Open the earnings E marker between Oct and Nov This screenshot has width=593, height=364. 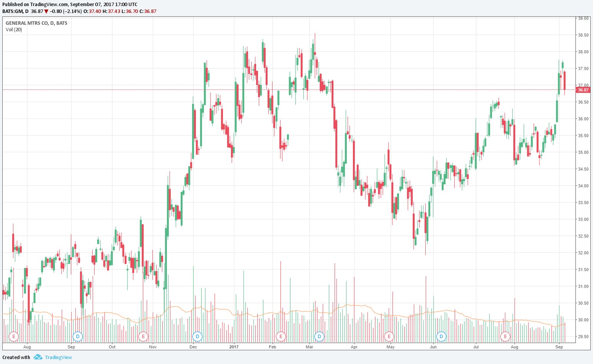coord(143,336)
